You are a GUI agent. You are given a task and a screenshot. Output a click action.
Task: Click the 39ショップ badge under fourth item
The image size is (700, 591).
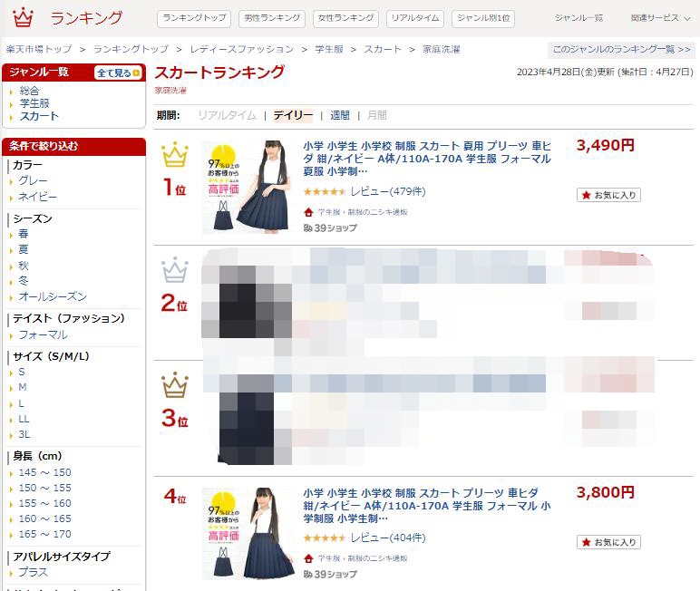(x=330, y=575)
